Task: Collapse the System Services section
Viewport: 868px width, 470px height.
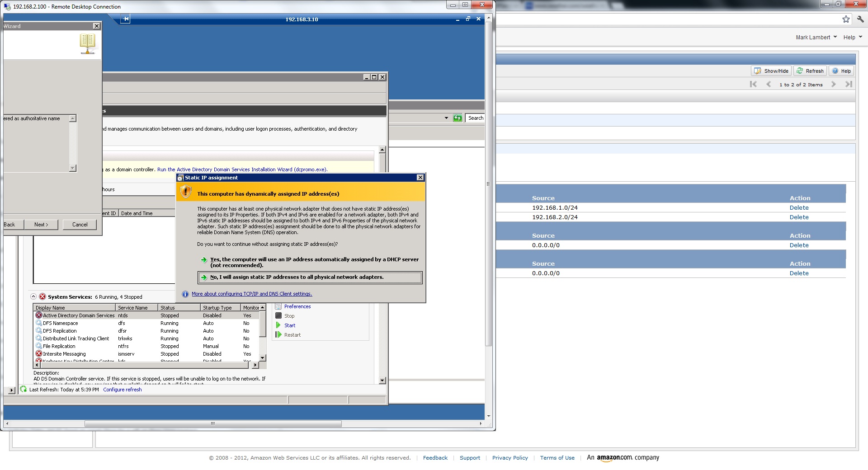Action: [33, 297]
